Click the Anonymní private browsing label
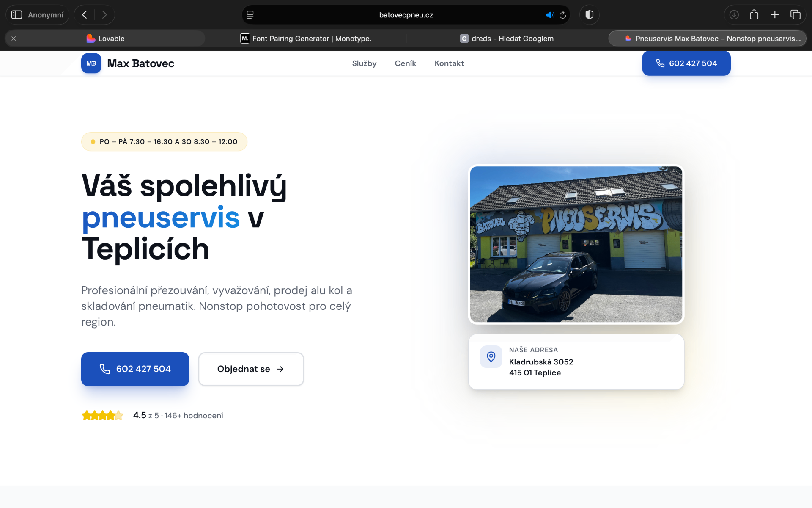Viewport: 812px width, 508px height. 46,15
